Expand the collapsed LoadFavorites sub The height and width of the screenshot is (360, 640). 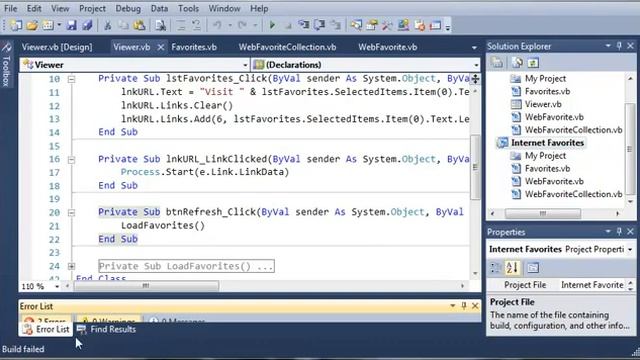(71, 267)
